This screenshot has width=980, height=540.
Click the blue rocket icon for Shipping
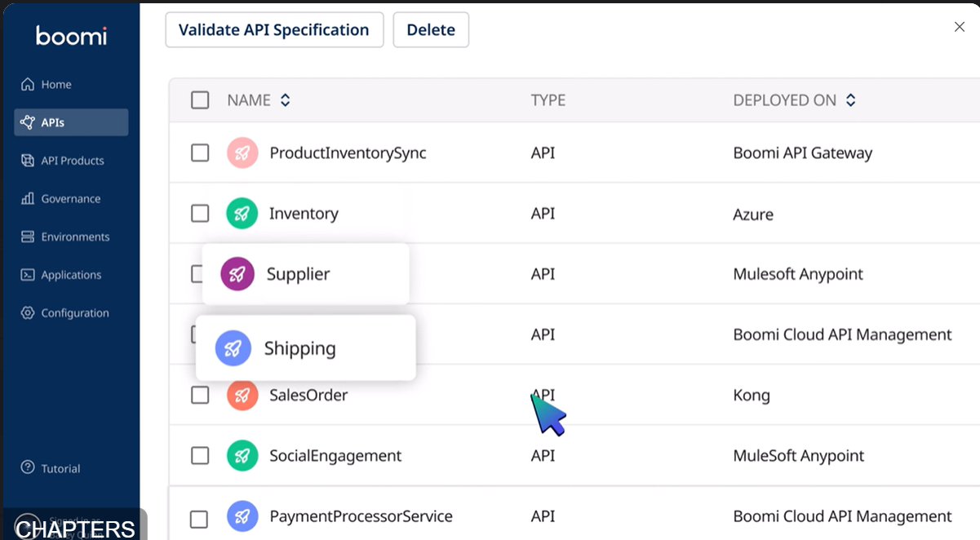[x=233, y=348]
